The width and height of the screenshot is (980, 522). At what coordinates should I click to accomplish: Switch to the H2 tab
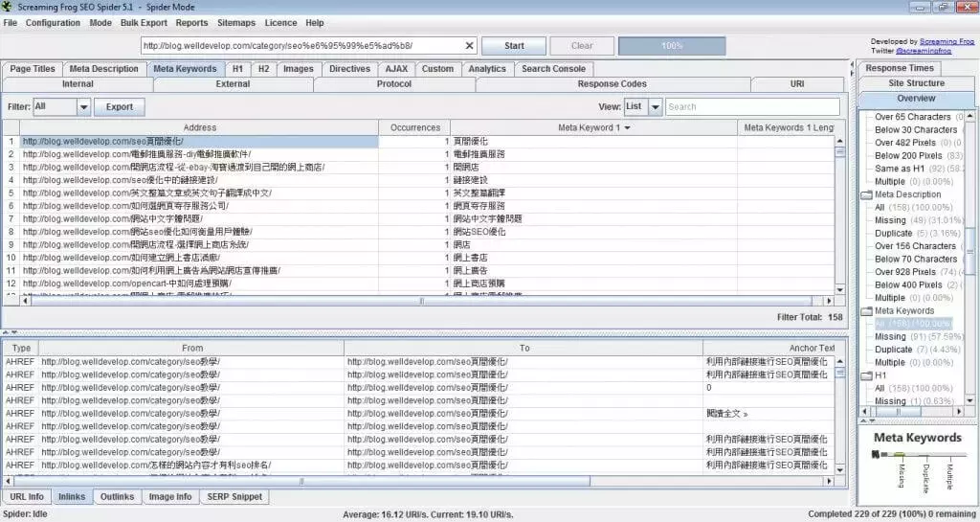pyautogui.click(x=264, y=69)
